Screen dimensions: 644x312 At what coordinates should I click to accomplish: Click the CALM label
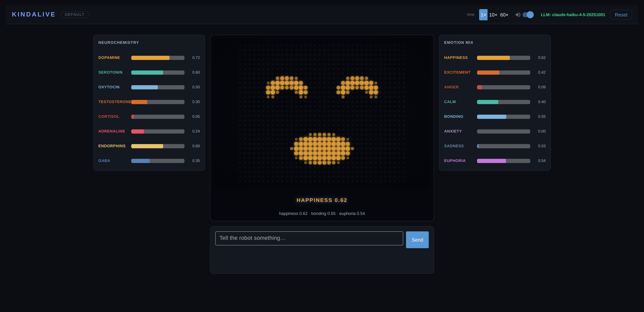[x=450, y=102]
